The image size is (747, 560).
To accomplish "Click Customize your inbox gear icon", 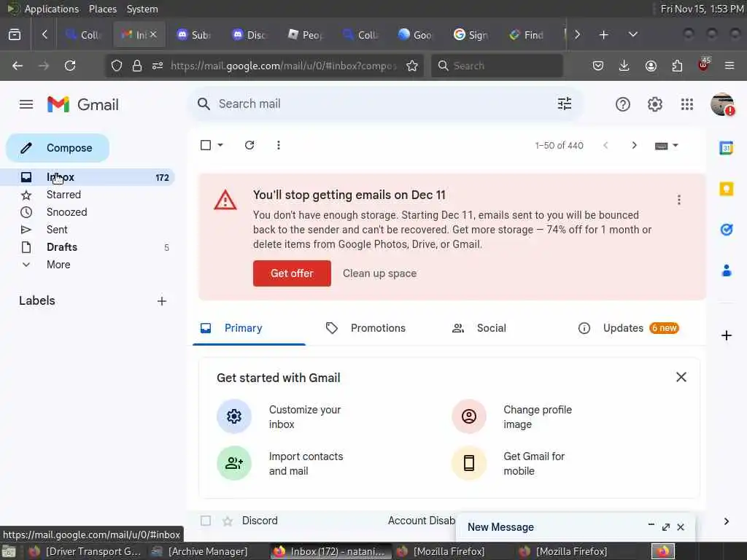I will point(234,416).
